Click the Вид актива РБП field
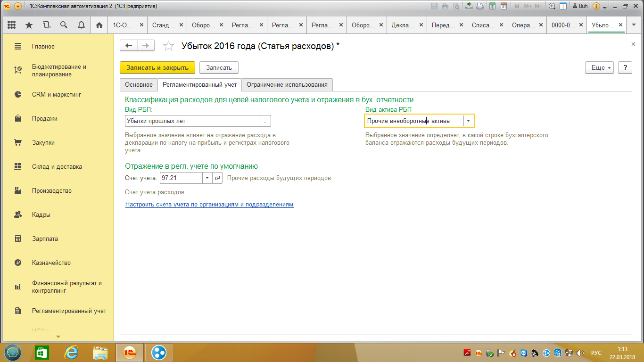The image size is (644, 362). 414,121
